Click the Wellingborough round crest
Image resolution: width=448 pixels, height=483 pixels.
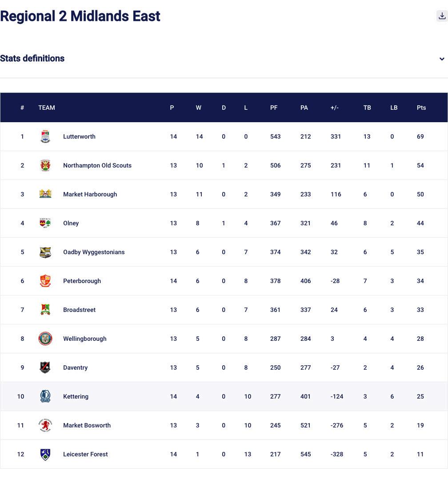click(x=45, y=339)
